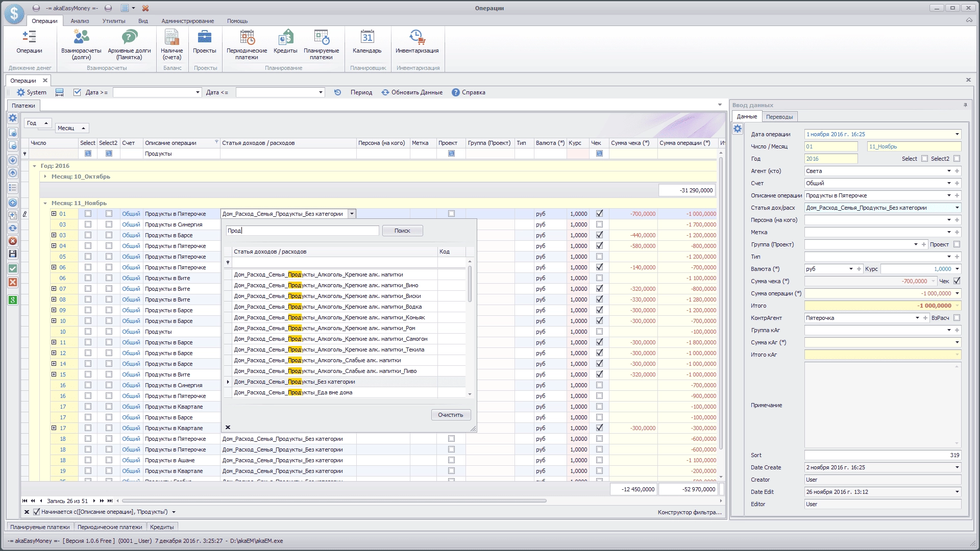
Task: Click the sidebar add record plus icon
Action: pyautogui.click(x=13, y=203)
